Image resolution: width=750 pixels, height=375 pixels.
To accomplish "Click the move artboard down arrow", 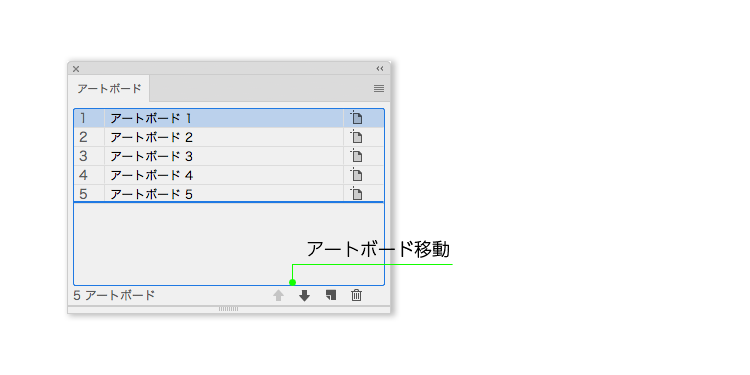I will pyautogui.click(x=304, y=296).
